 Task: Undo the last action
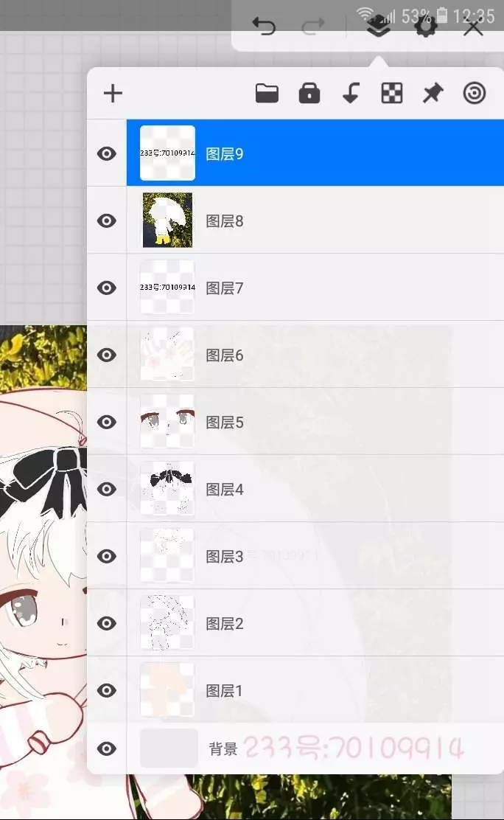point(264,26)
